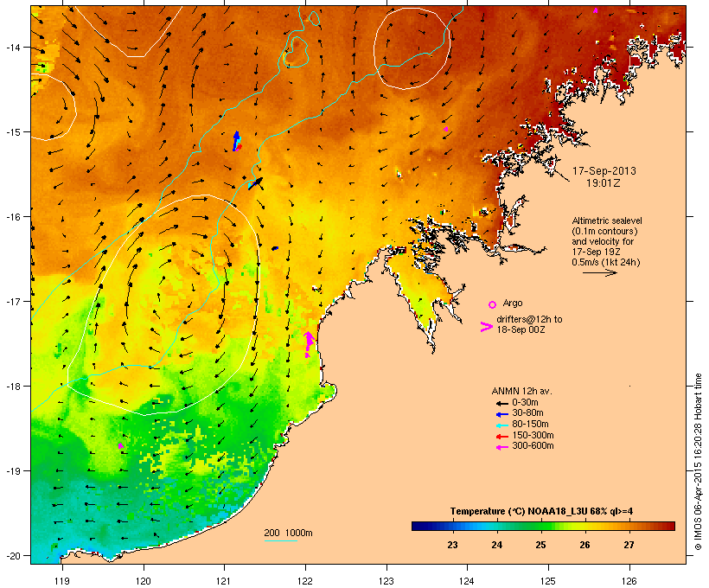This screenshot has width=709, height=588.
Task: Click the drifters@12h legend text
Action: [x=529, y=324]
